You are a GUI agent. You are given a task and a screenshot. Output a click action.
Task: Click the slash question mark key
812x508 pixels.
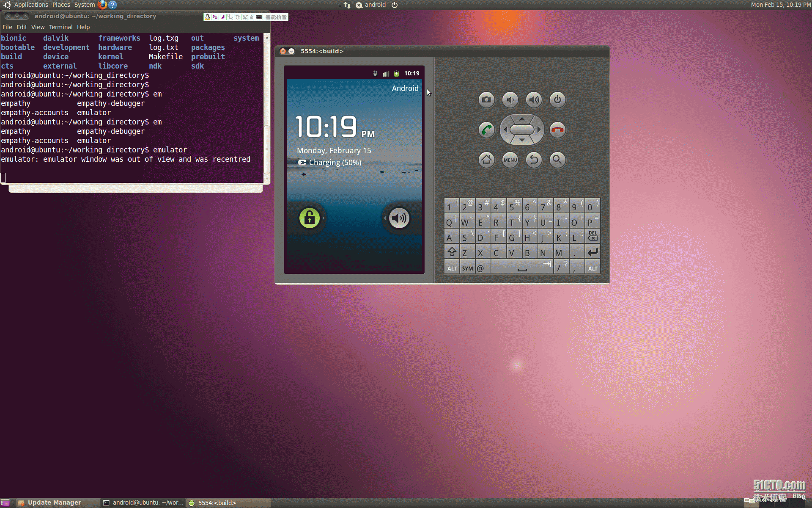coord(561,267)
